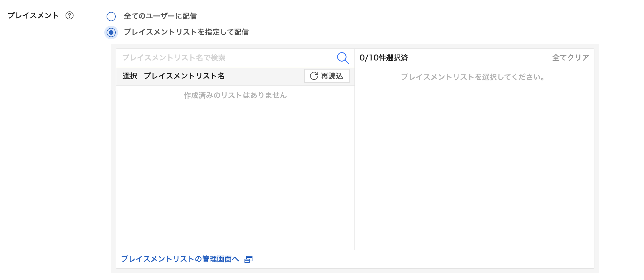644x280 pixels.
Task: Click the 選択 column header
Action: (130, 76)
